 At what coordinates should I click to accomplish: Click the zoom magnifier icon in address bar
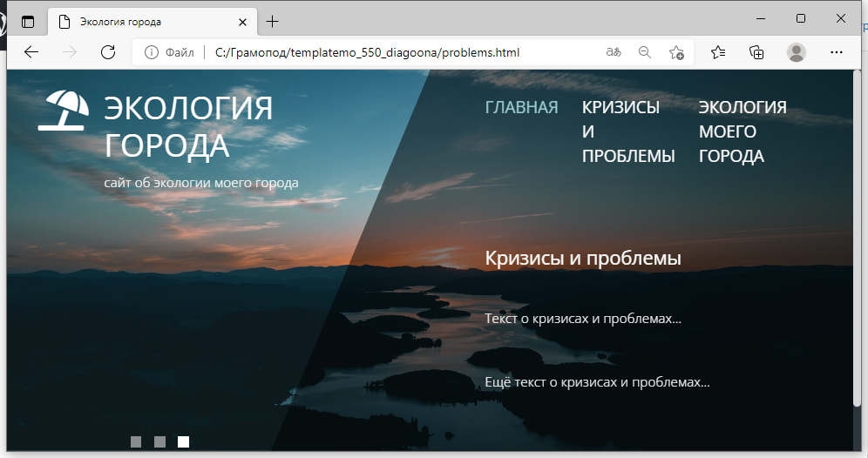click(645, 52)
